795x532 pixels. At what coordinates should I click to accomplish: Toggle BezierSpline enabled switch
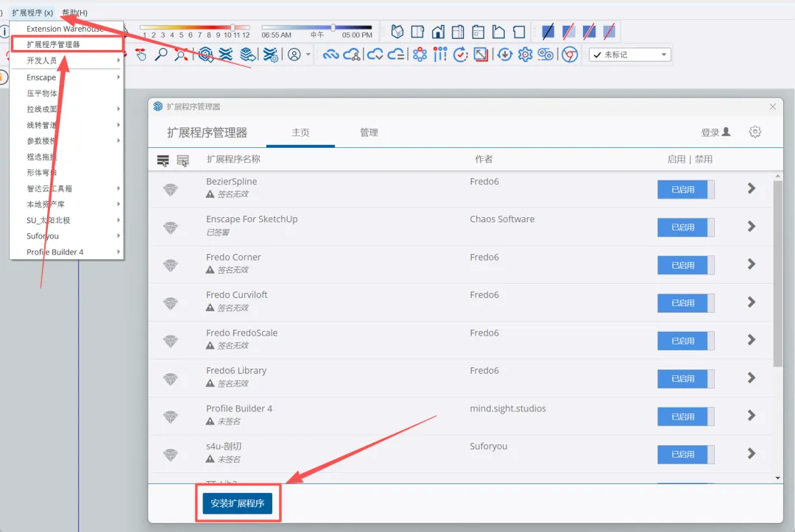coord(685,190)
